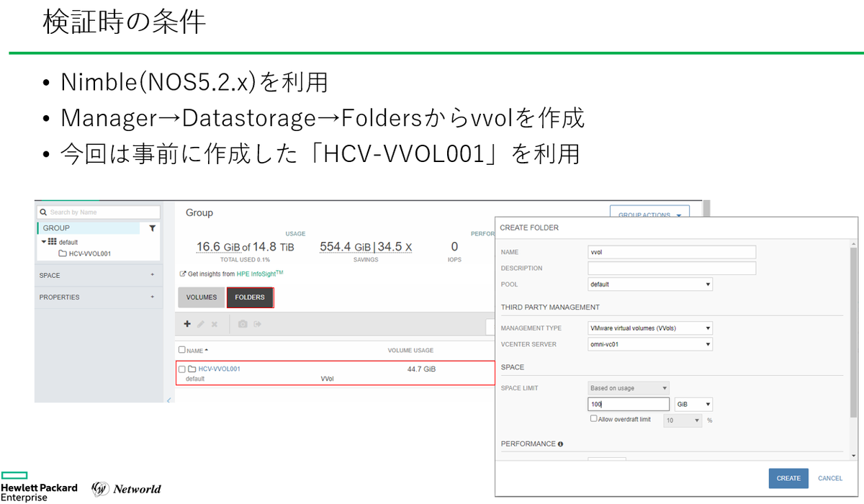Click the CREATE button in Create Folder dialog
864x504 pixels.
click(x=788, y=478)
